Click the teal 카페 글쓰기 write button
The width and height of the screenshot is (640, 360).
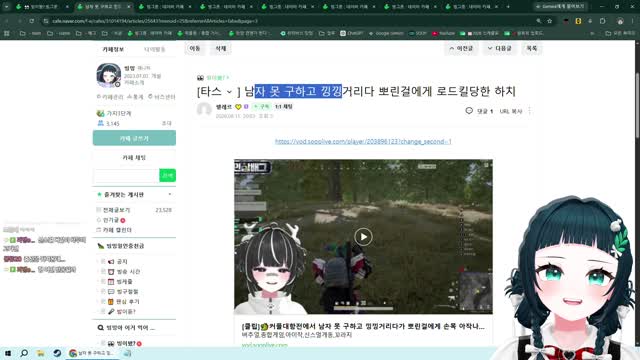tap(134, 138)
